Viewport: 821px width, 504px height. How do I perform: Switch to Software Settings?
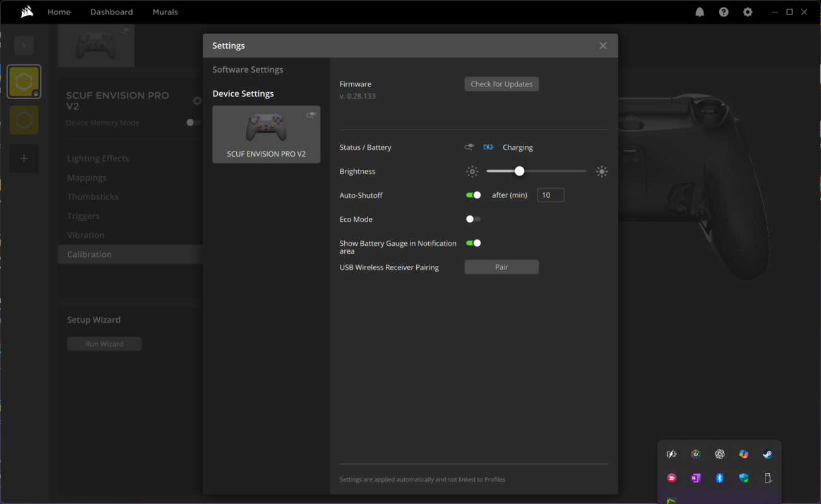click(x=248, y=69)
